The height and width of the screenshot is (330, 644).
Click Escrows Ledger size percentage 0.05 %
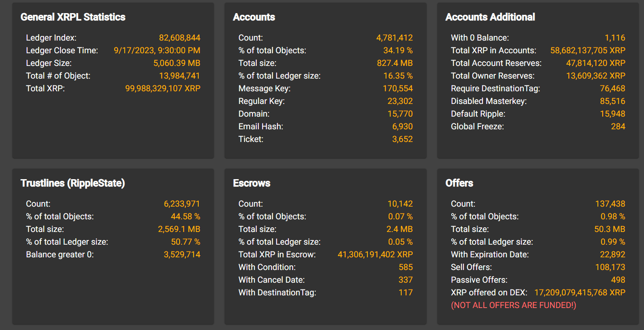coord(400,242)
